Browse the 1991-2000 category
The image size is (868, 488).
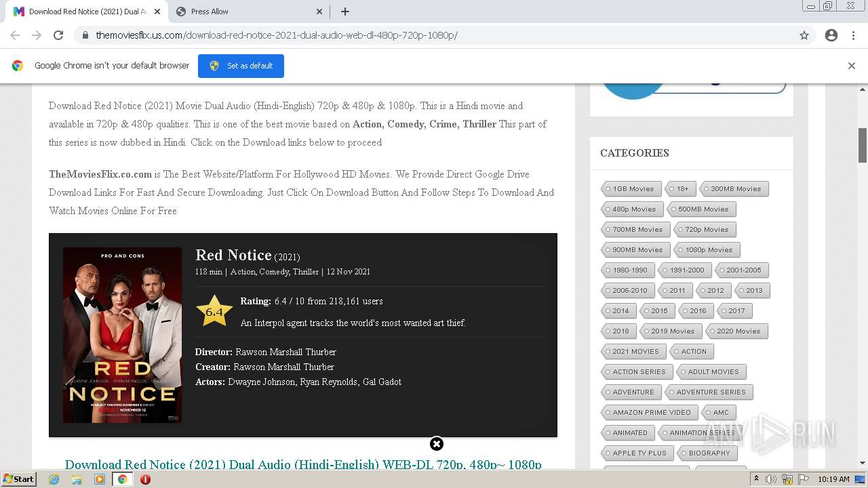point(684,270)
